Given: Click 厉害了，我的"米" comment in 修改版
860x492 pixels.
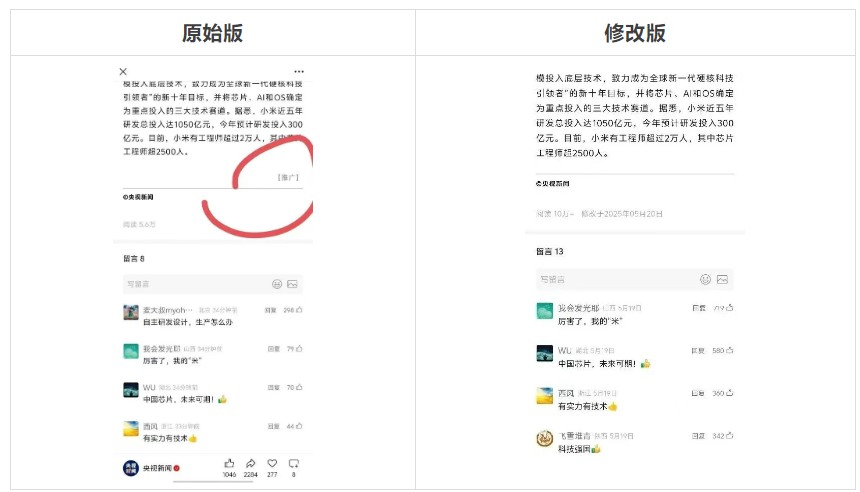Looking at the screenshot, I should (590, 321).
